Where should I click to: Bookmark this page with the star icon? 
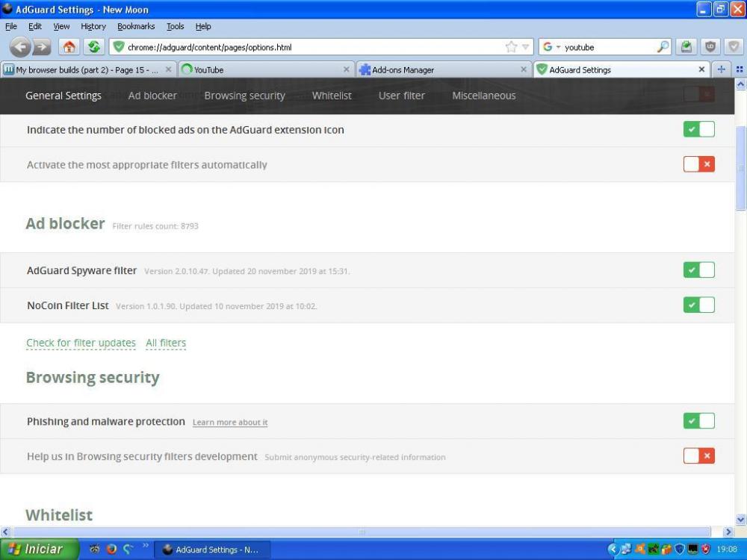click(x=511, y=46)
